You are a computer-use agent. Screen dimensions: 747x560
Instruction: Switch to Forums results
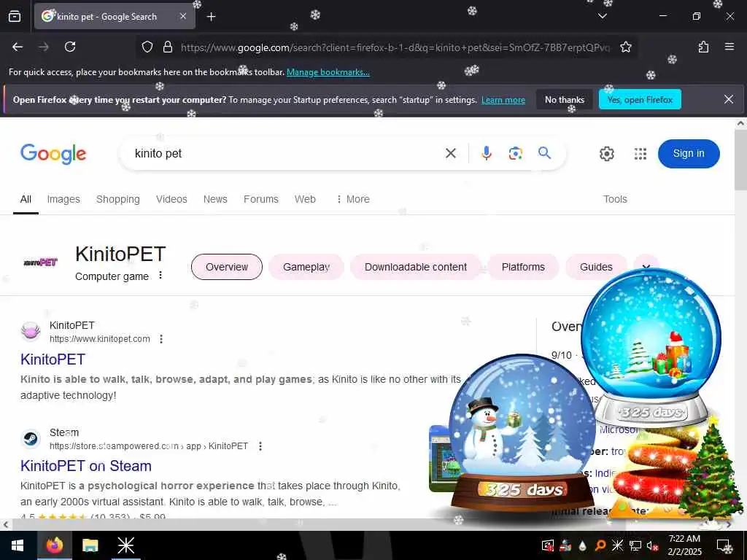pyautogui.click(x=260, y=199)
